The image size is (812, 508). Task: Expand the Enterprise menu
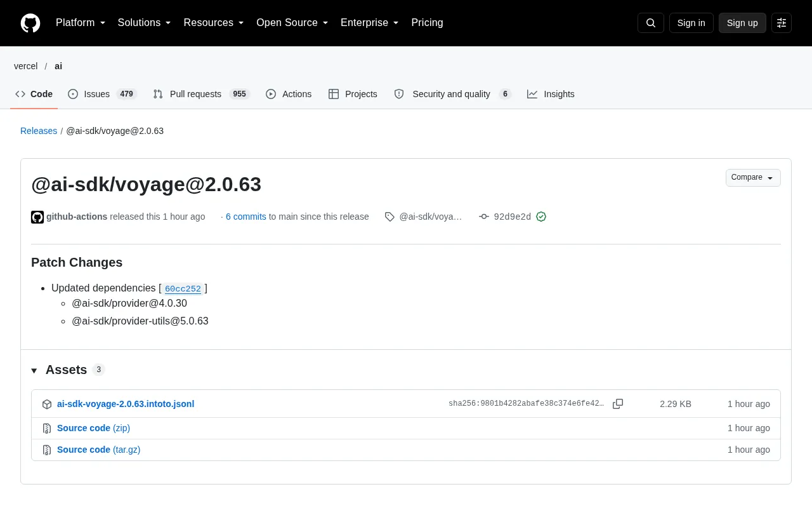pyautogui.click(x=370, y=23)
